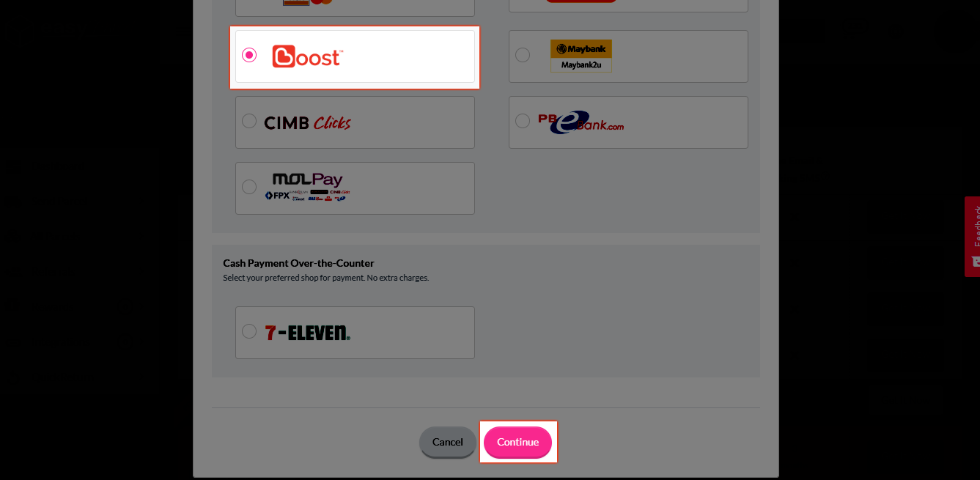Screen dimensions: 980x480
Task: Open the red Feedback side tab
Action: coord(972,236)
